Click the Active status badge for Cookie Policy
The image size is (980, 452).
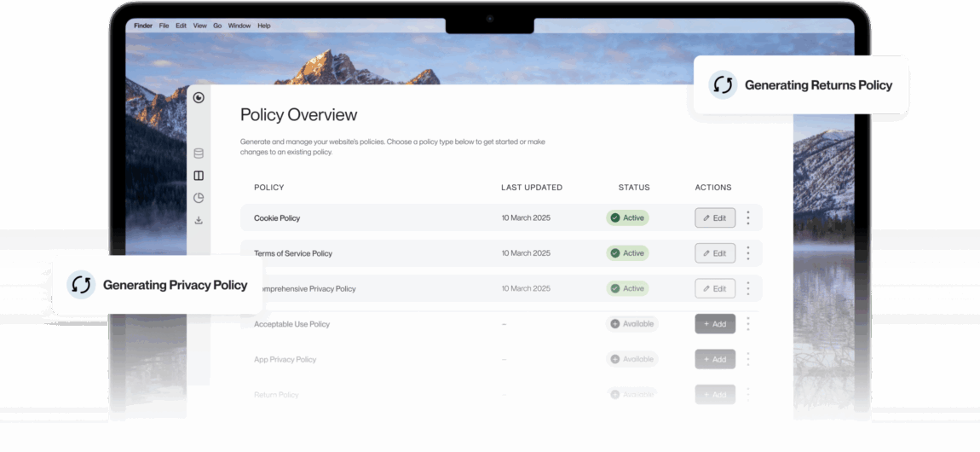point(627,218)
